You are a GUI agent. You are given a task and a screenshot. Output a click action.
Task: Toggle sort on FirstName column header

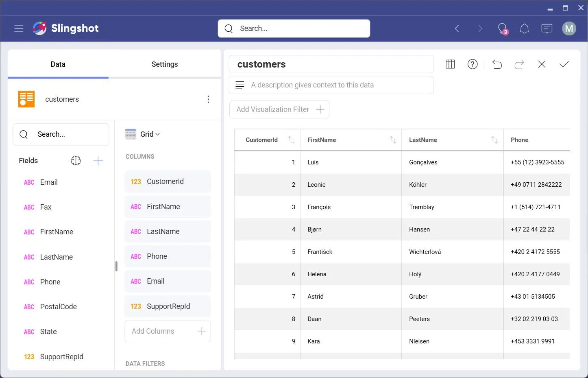(392, 140)
